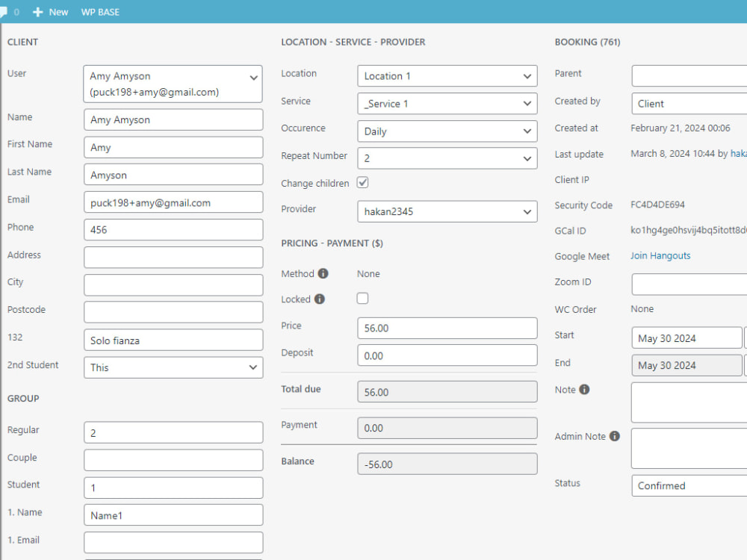Viewport: 747px width, 560px height.
Task: Click hakan's name in Last update line
Action: [x=740, y=153]
